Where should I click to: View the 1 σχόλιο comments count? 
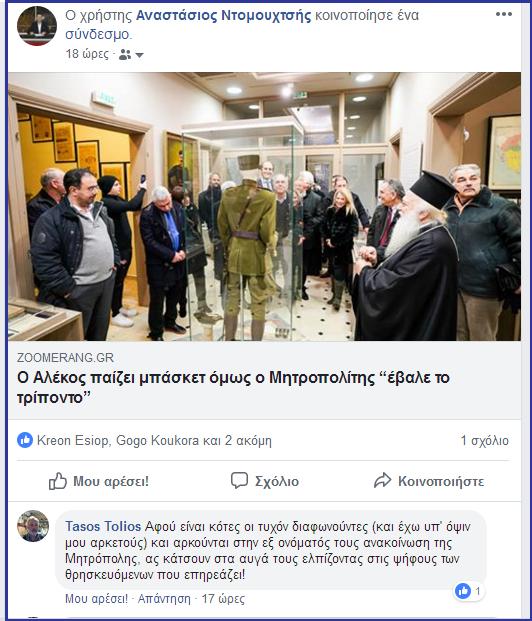[x=484, y=440]
